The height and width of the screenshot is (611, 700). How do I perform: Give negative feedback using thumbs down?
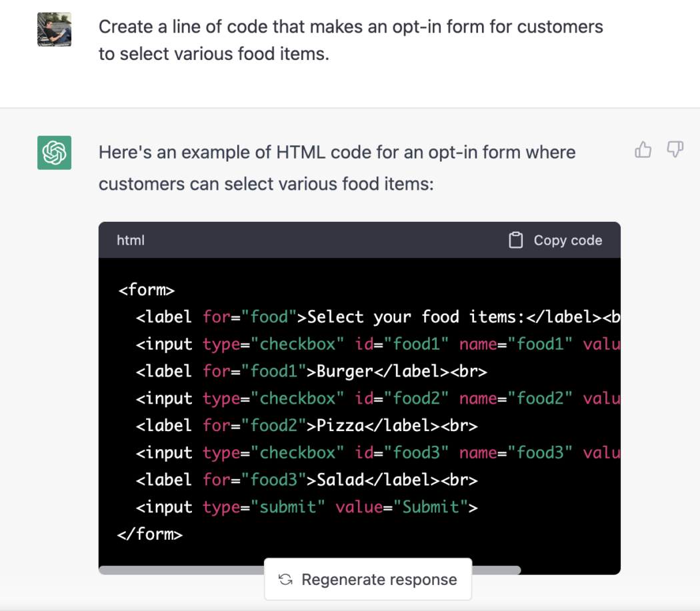click(x=675, y=149)
